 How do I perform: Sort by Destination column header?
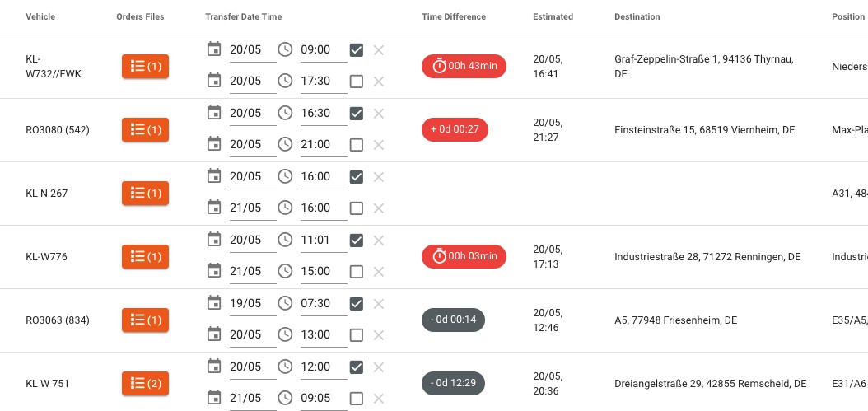(637, 16)
